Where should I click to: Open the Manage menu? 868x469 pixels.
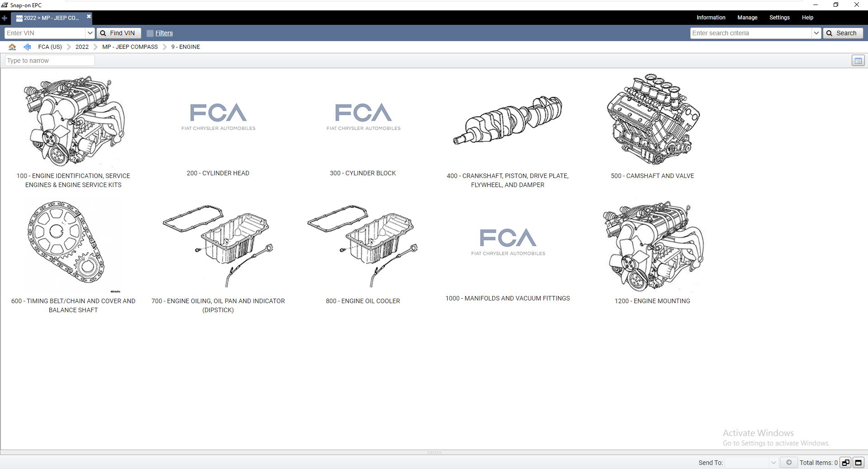coord(747,18)
